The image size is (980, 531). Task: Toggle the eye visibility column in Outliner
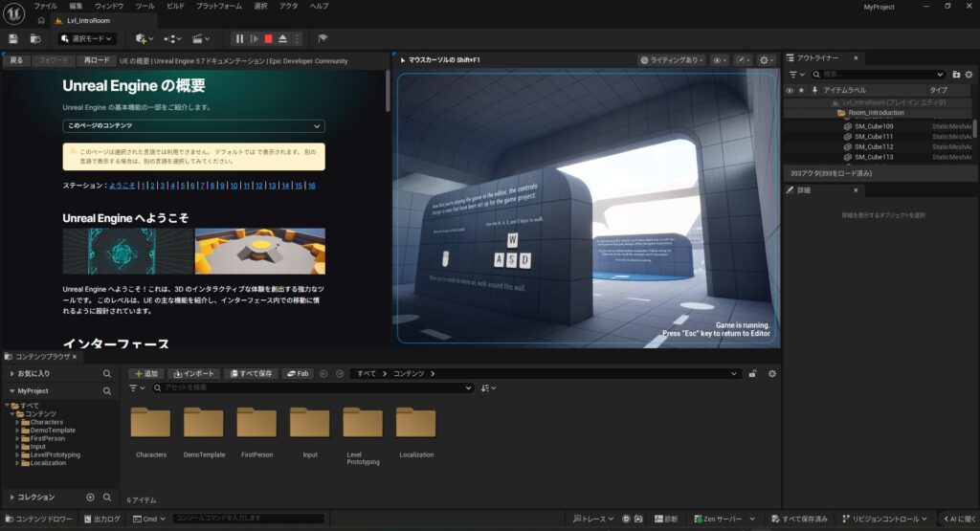pos(790,90)
